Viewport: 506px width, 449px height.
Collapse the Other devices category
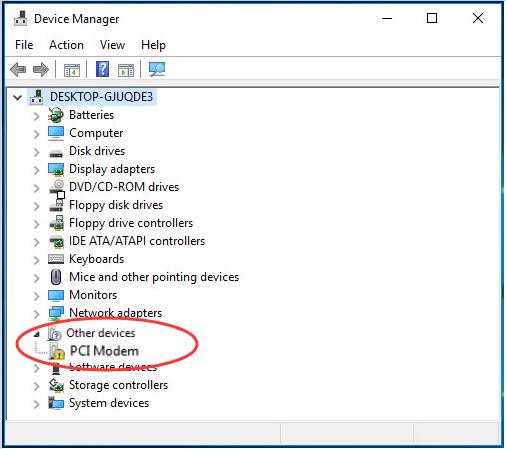[x=37, y=334]
